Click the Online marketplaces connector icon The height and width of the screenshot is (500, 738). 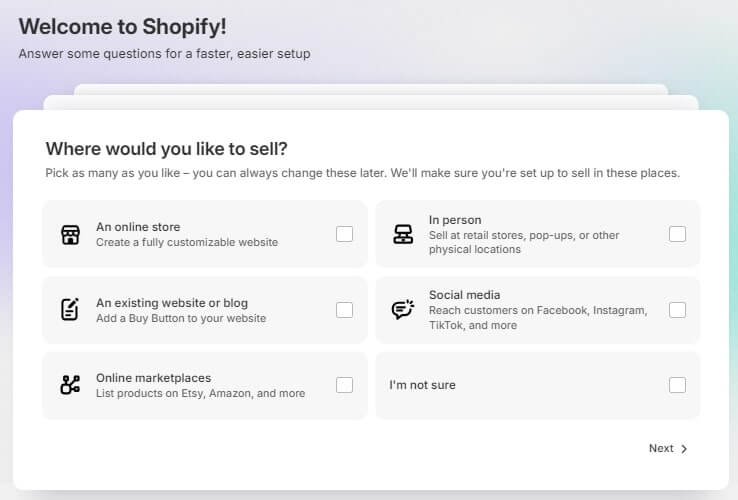coord(70,385)
